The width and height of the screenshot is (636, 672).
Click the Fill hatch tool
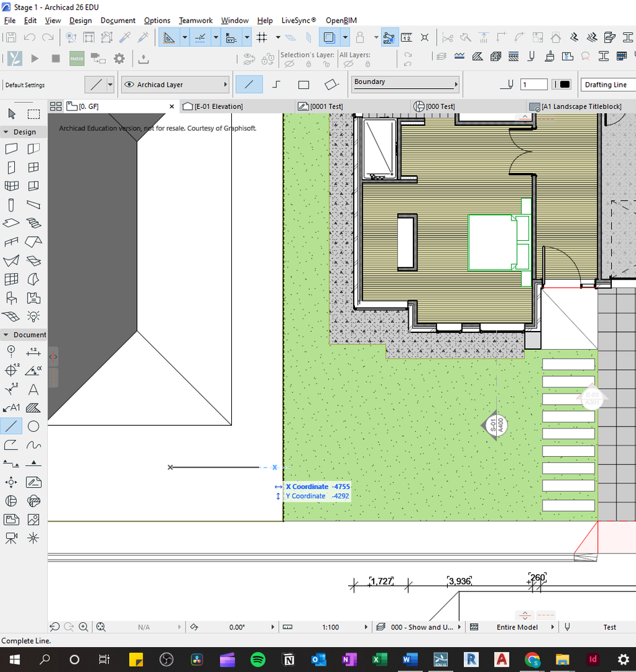(x=33, y=408)
